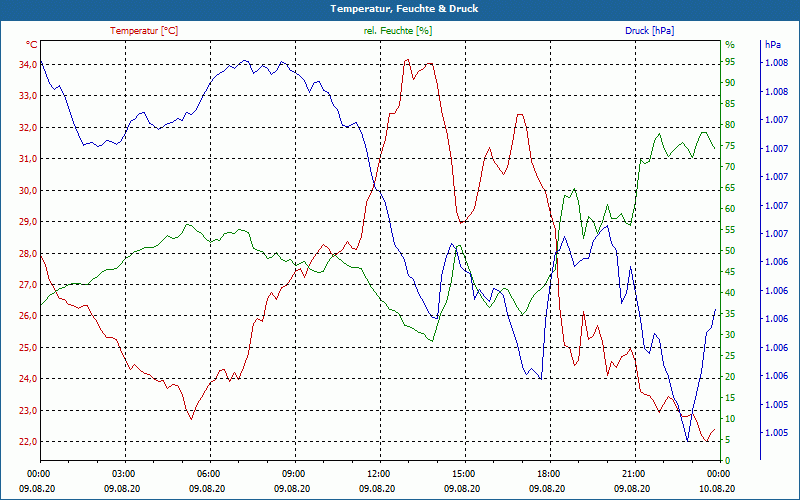Click the '25' humidity axis value
Screen dimensions: 800x500
click(730, 356)
